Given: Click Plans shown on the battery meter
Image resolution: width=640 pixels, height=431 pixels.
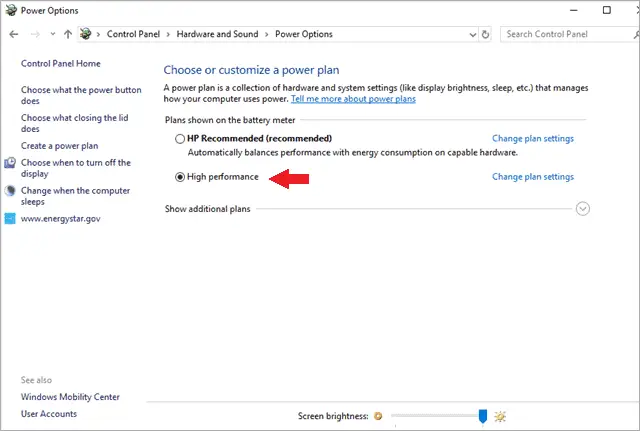Looking at the screenshot, I should pos(230,120).
